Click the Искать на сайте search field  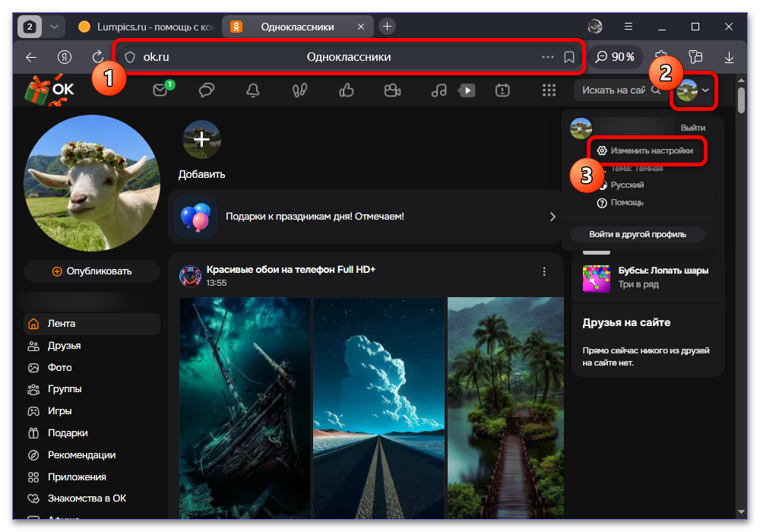[613, 90]
